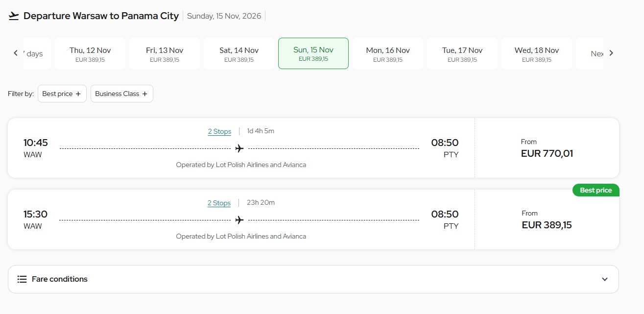This screenshot has height=314, width=644.
Task: Select the Mon, 16 Nov date tab
Action: coord(388,53)
